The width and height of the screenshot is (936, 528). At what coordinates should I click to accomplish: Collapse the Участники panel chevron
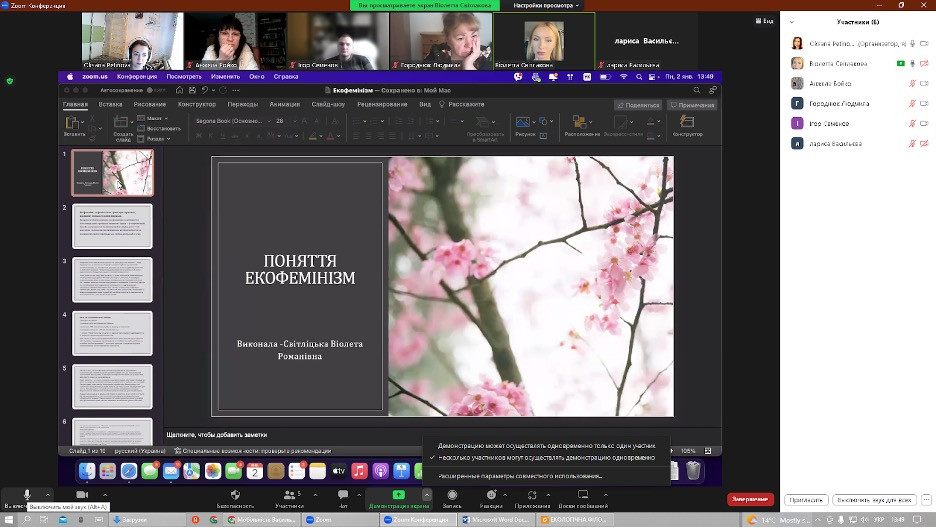point(793,21)
